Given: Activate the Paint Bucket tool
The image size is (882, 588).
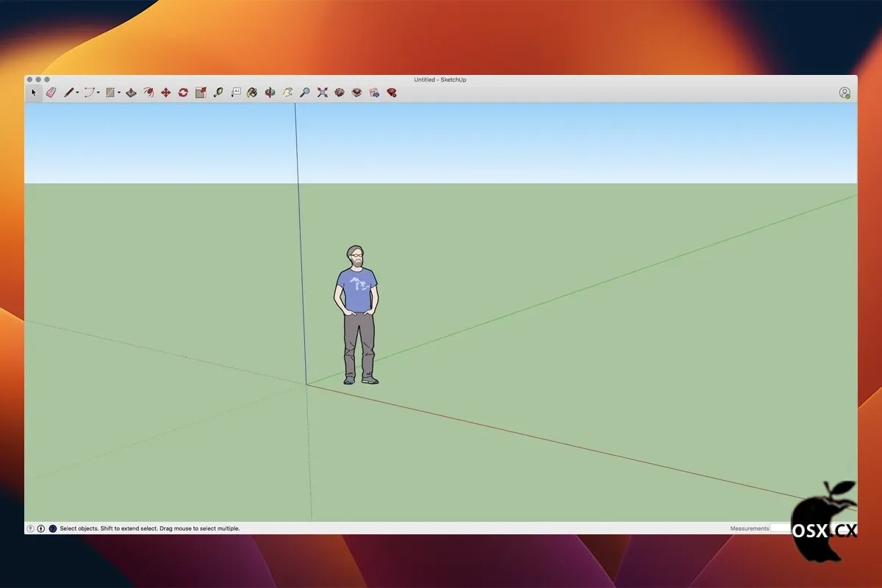Looking at the screenshot, I should point(252,93).
